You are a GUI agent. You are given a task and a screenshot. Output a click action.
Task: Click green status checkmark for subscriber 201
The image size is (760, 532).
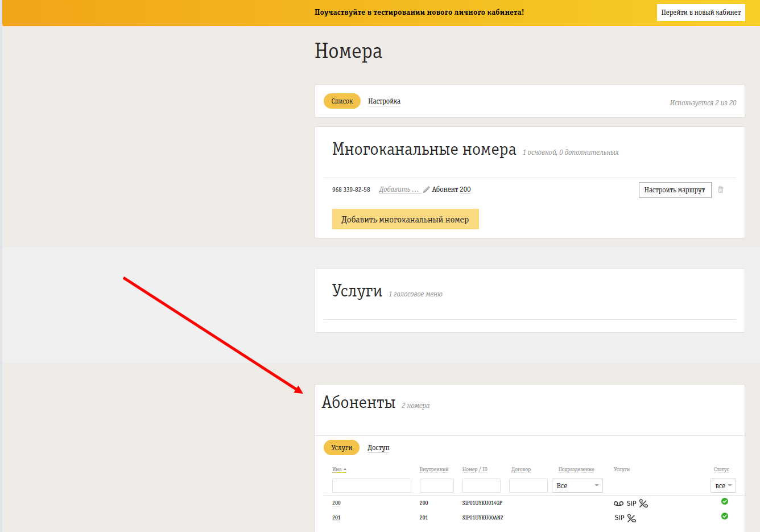pos(724,516)
